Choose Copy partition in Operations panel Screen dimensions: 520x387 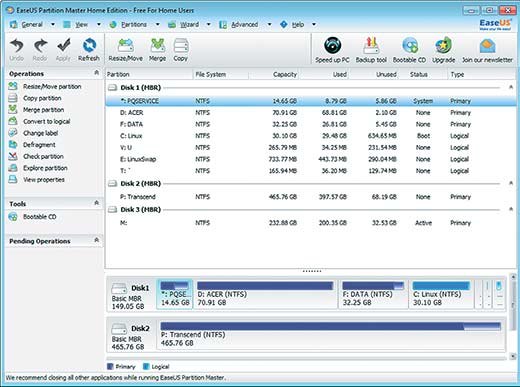(35, 98)
